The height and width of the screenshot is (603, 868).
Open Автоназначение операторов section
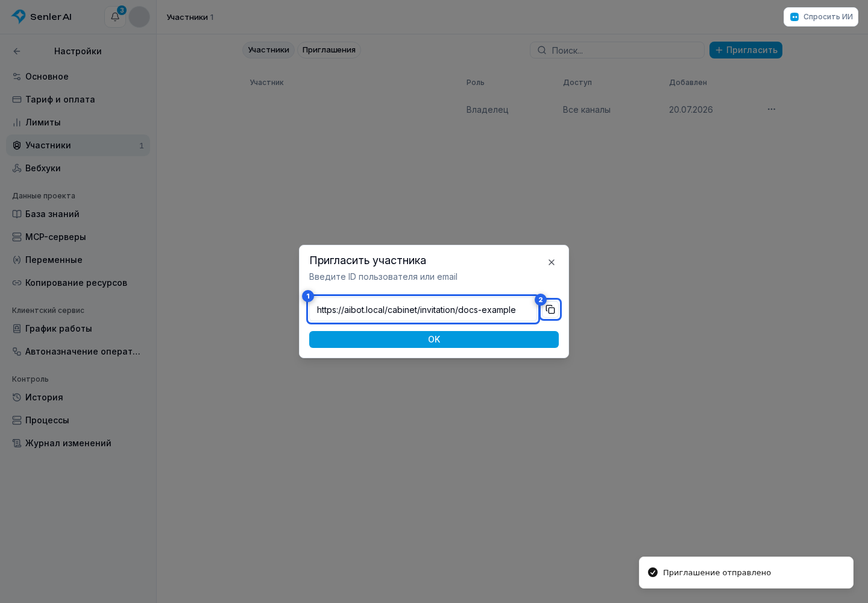(78, 352)
